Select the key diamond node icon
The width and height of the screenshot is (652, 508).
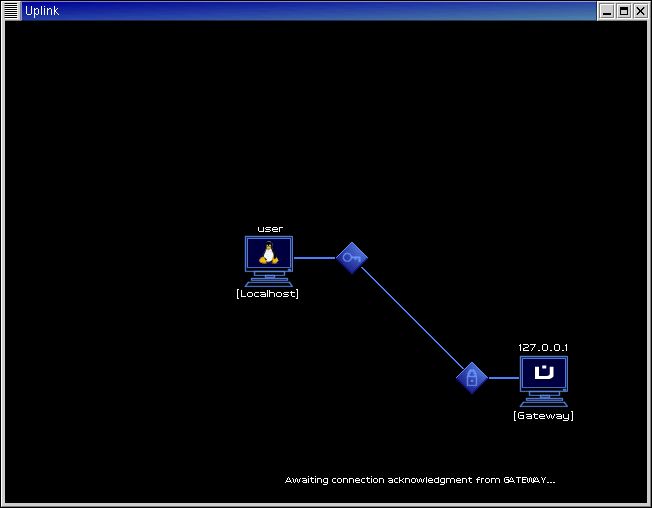click(352, 258)
